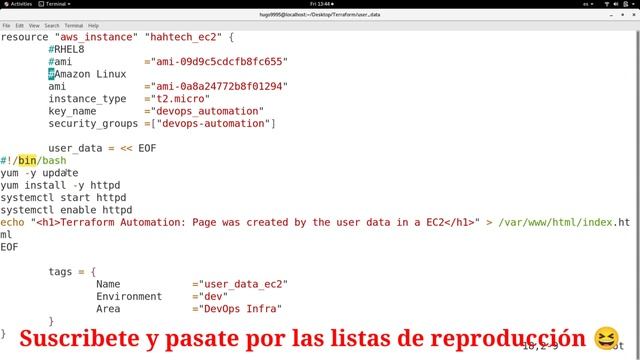
Task: Click the "yum install -y httpd" line
Action: [x=60, y=185]
